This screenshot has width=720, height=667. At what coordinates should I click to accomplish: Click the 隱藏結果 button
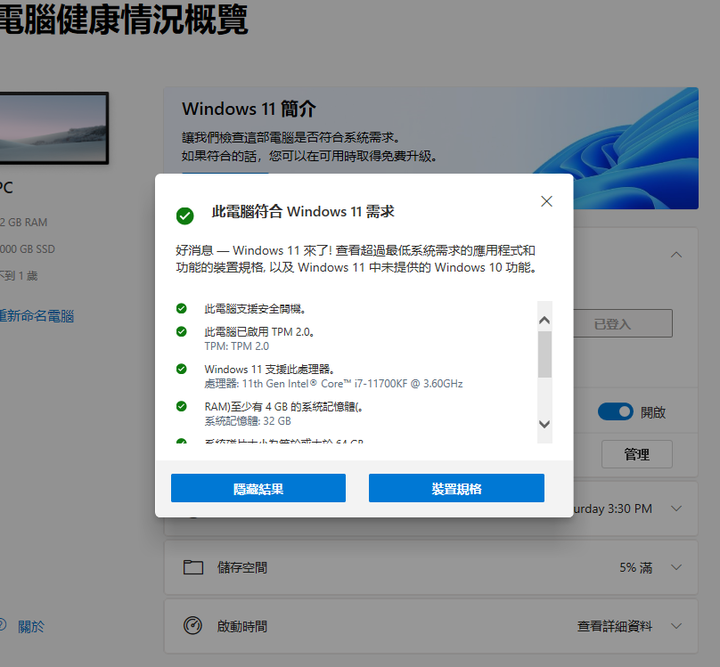click(258, 488)
